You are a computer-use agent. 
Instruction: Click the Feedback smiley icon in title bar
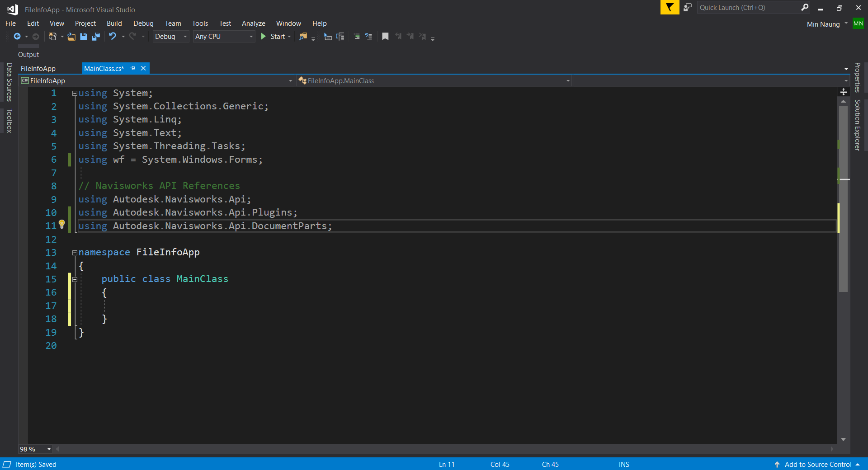tap(688, 7)
